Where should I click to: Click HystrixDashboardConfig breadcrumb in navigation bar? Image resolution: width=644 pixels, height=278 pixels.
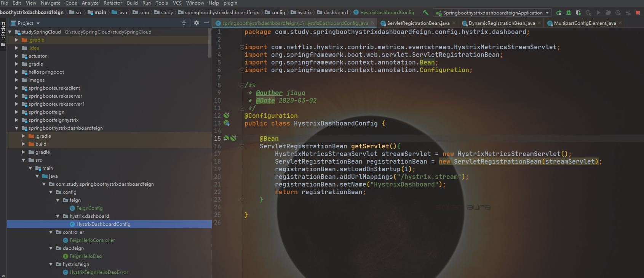point(384,13)
